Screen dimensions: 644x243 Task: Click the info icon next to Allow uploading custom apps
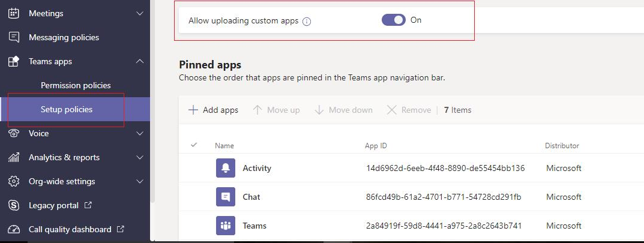tap(306, 22)
